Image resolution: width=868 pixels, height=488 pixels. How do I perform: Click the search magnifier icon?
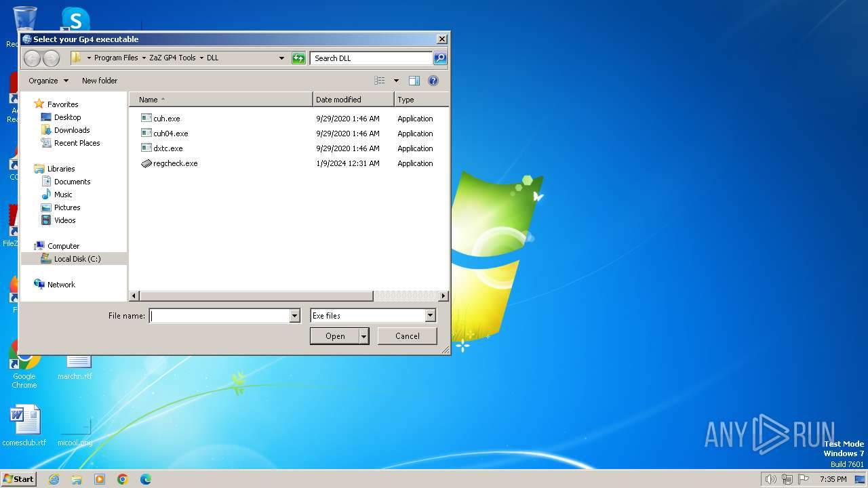click(440, 58)
